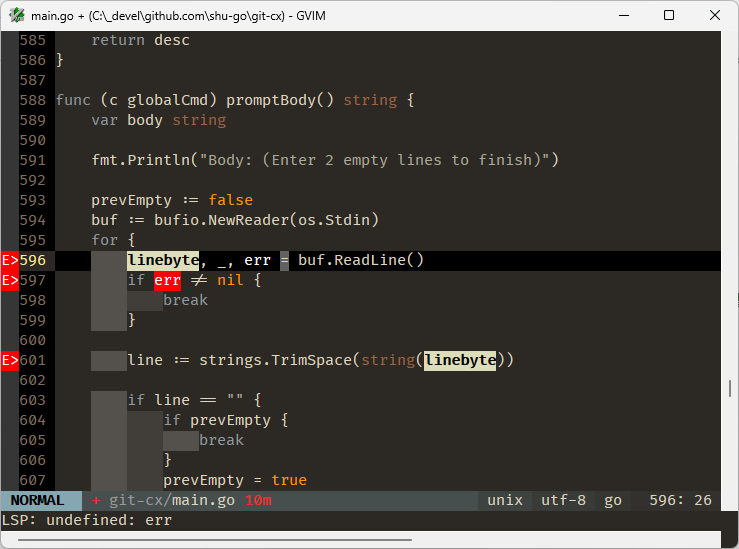Click the unix file format indicator
Screen dimensions: 739x549
pos(505,500)
